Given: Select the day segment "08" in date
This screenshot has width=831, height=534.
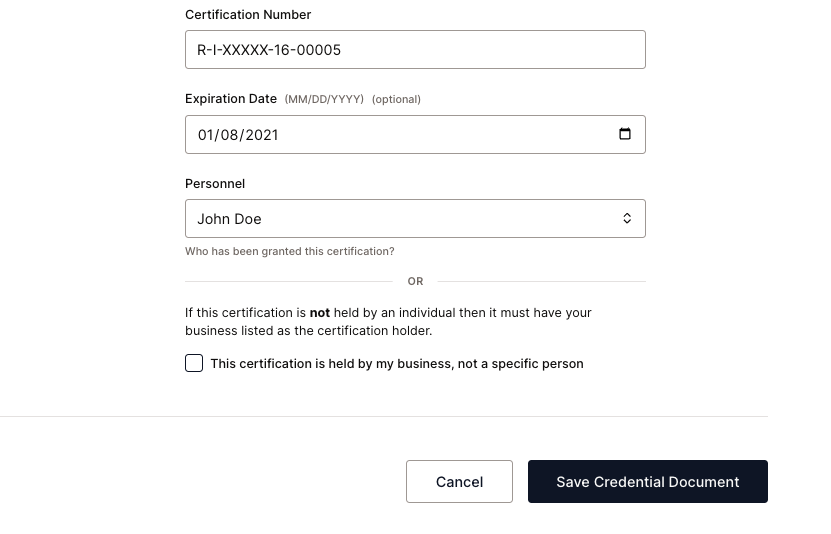Looking at the screenshot, I should coord(231,135).
